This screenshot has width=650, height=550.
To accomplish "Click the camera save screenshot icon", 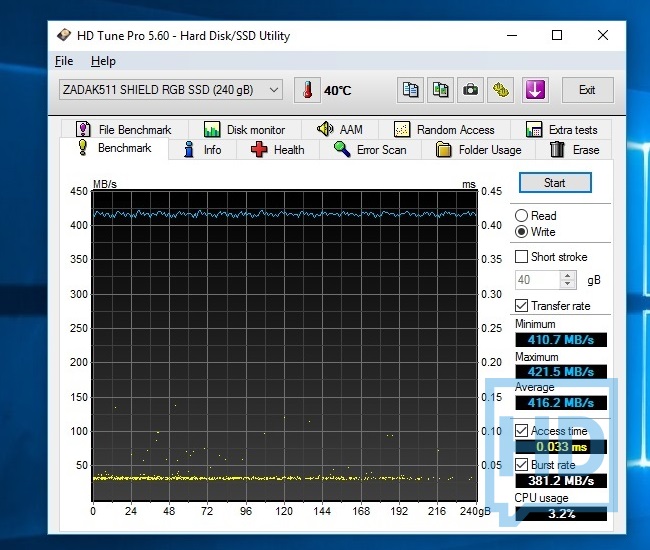I will 470,90.
